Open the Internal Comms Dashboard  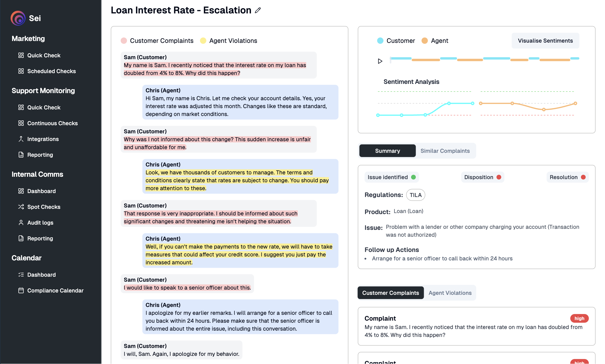click(41, 191)
